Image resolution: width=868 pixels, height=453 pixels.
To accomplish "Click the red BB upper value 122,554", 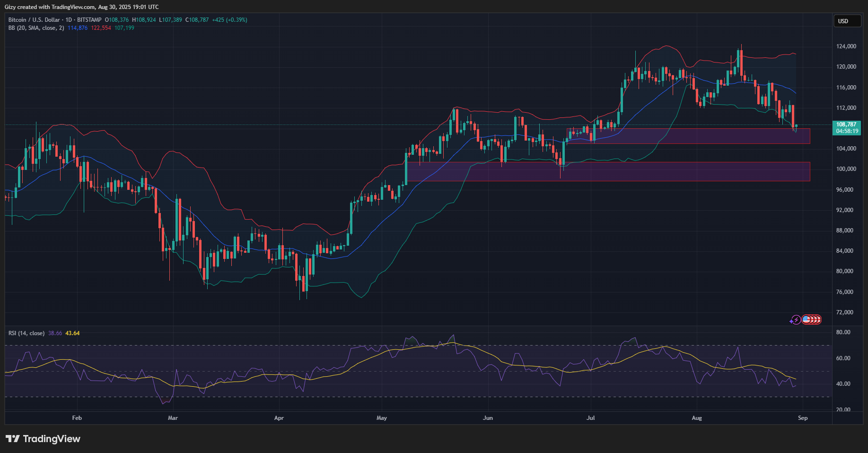I will (x=101, y=28).
